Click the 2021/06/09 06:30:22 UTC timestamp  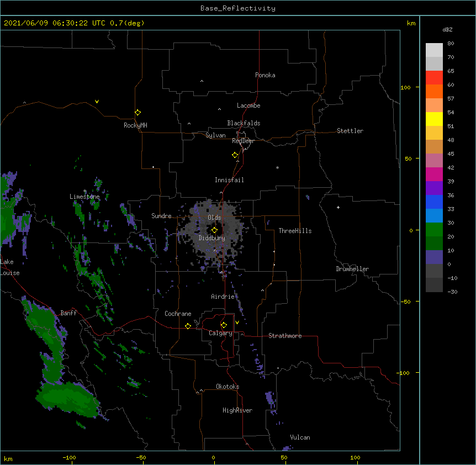[54, 23]
